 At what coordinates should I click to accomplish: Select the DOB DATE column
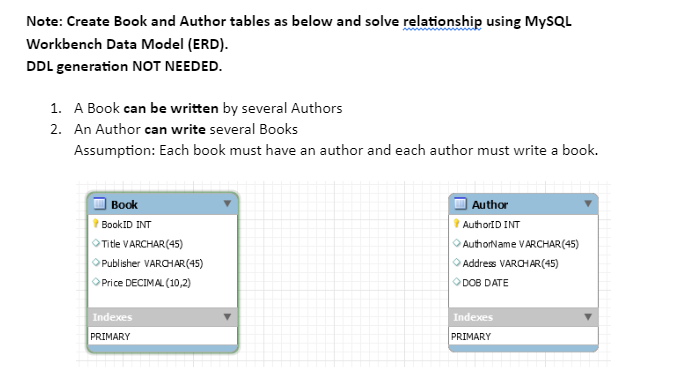pos(485,283)
